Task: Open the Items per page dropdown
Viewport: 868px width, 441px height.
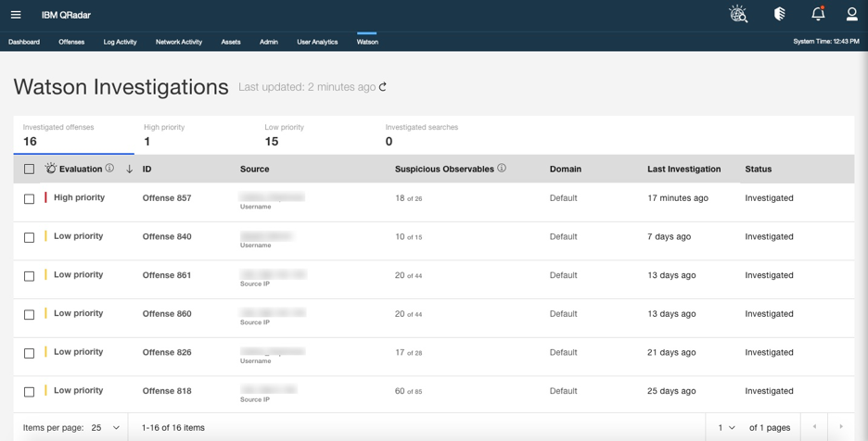Action: pos(106,428)
